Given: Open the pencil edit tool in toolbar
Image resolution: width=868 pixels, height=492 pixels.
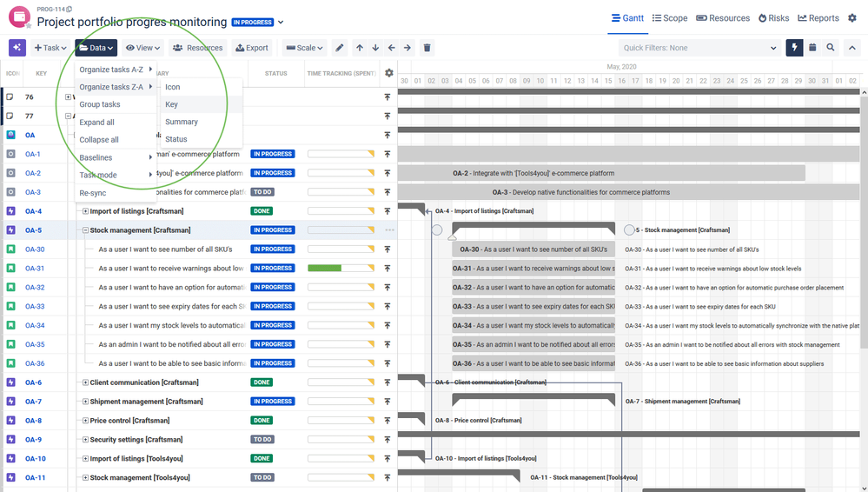Looking at the screenshot, I should (x=340, y=48).
